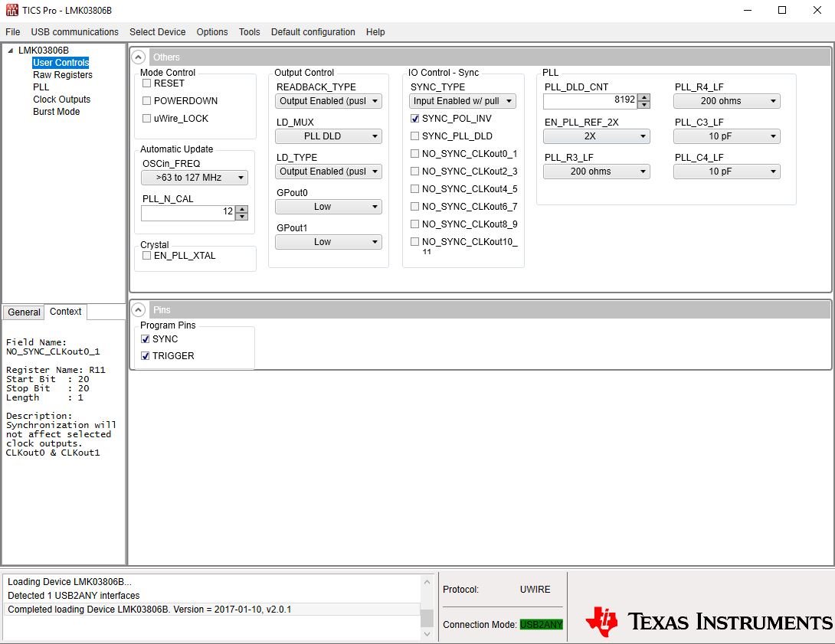Decrement PLL_N_CAL with down arrow
The image size is (835, 644).
click(x=242, y=216)
